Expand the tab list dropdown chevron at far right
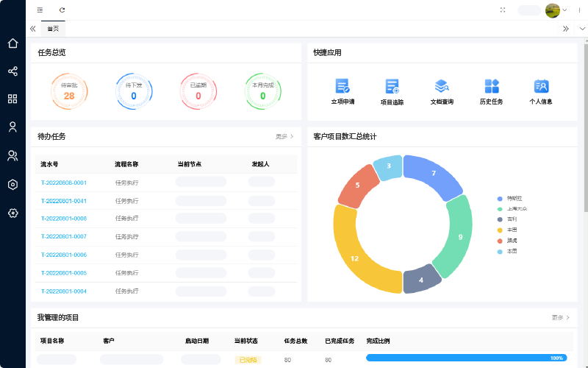The width and height of the screenshot is (588, 368). click(582, 29)
